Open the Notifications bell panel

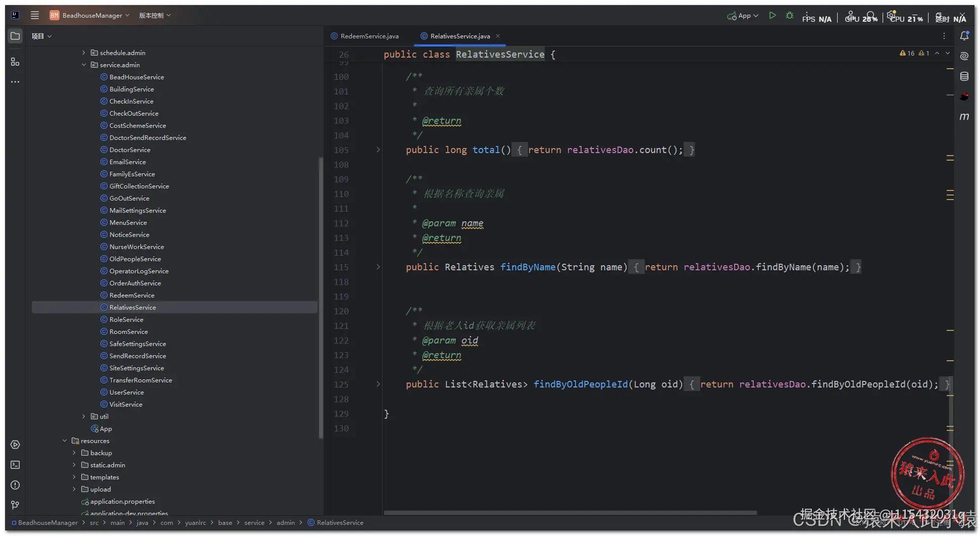tap(964, 36)
